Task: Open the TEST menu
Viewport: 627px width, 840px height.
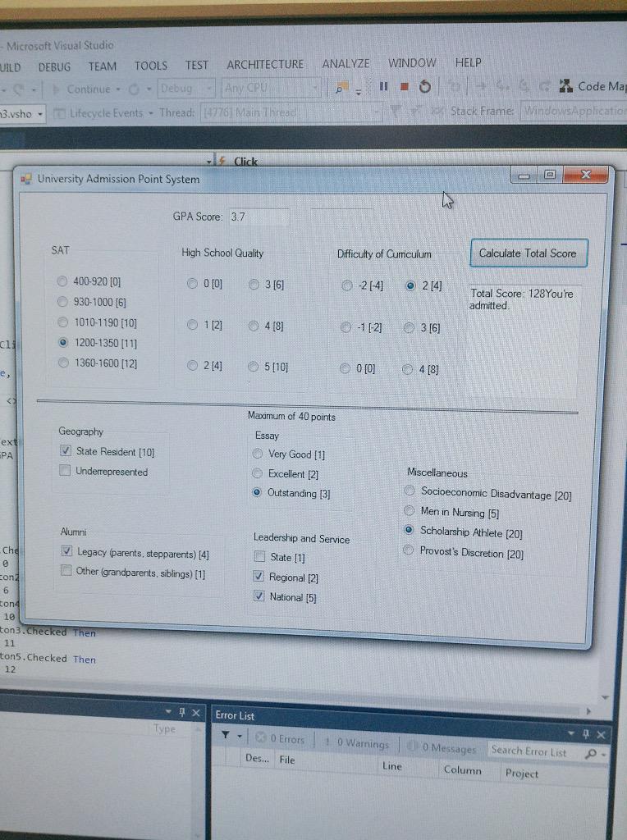Action: click(197, 66)
